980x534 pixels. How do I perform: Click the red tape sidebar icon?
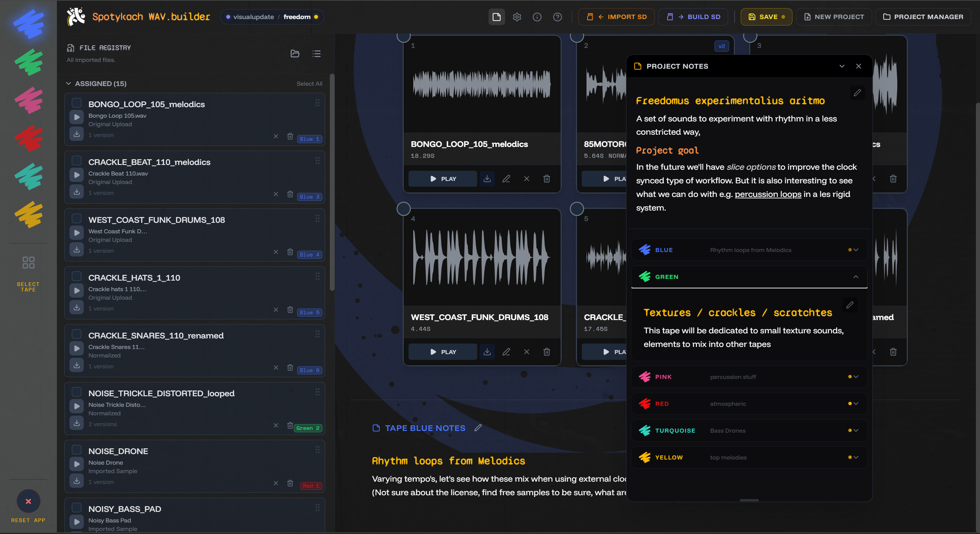(x=29, y=138)
